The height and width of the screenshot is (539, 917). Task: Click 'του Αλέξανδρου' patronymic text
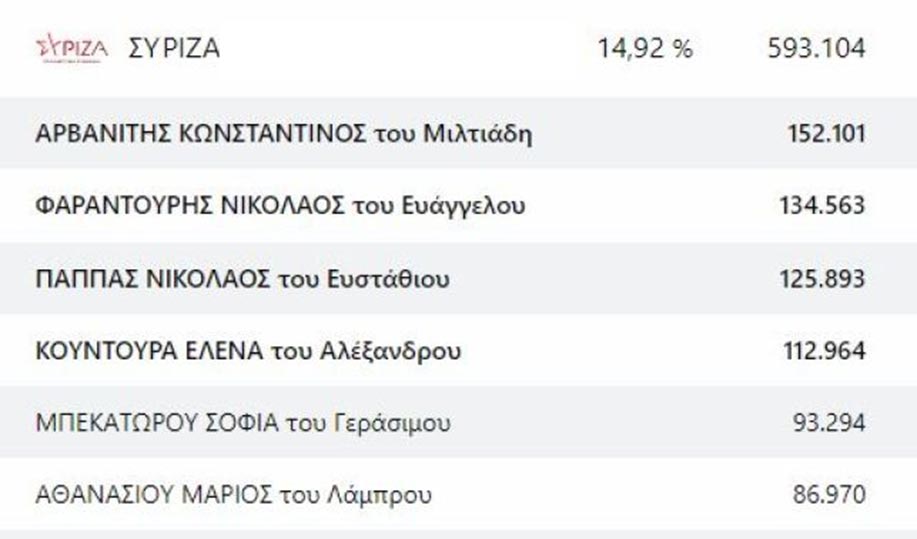tap(366, 351)
